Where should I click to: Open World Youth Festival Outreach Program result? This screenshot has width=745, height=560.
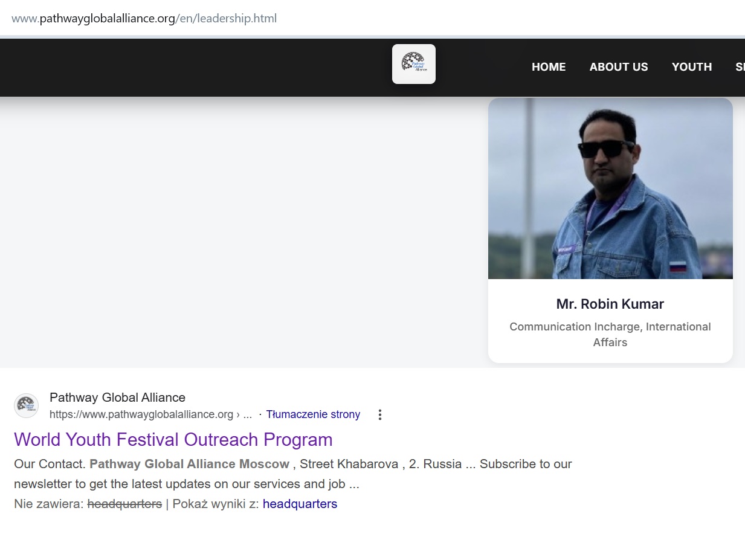tap(173, 439)
